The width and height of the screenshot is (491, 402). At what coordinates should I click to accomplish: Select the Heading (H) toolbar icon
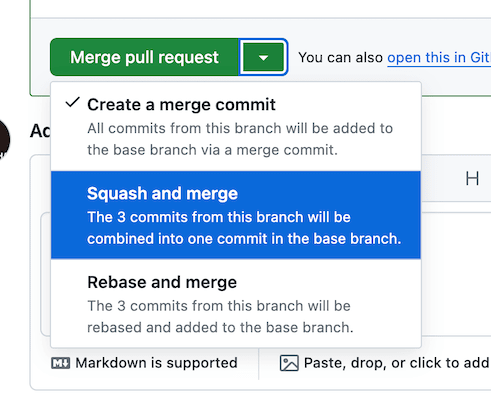point(472,179)
